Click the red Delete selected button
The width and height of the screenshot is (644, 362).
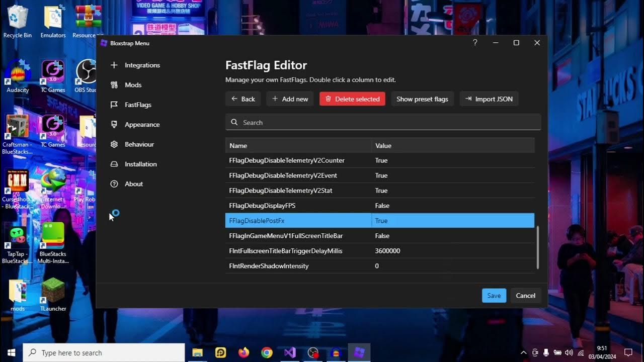(x=352, y=99)
